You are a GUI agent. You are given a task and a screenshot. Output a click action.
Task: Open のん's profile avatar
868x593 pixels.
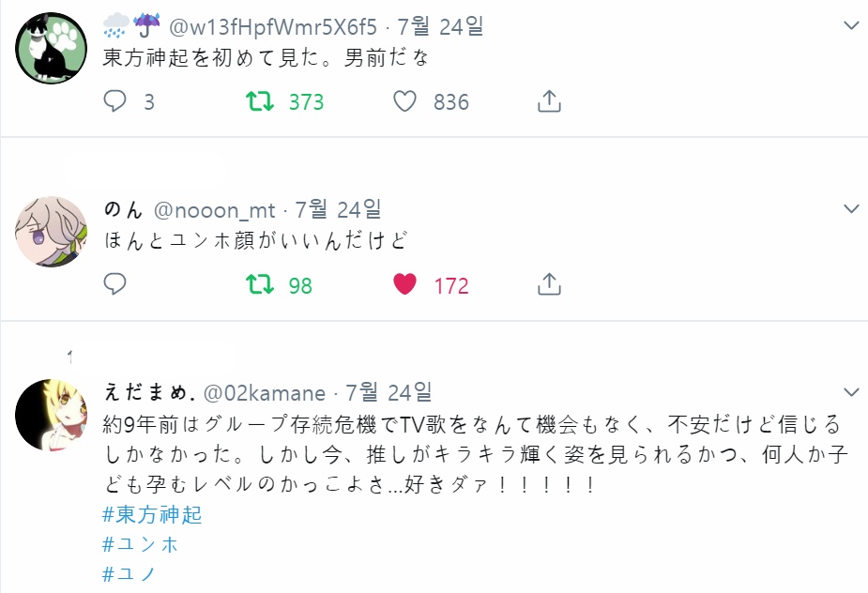pyautogui.click(x=51, y=232)
